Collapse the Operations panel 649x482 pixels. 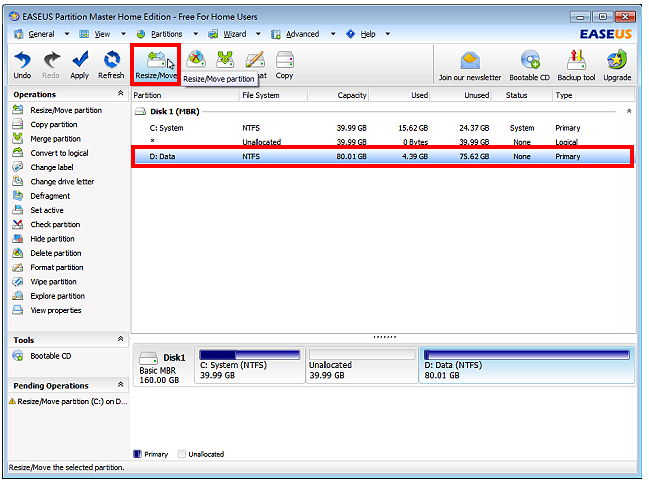click(120, 94)
